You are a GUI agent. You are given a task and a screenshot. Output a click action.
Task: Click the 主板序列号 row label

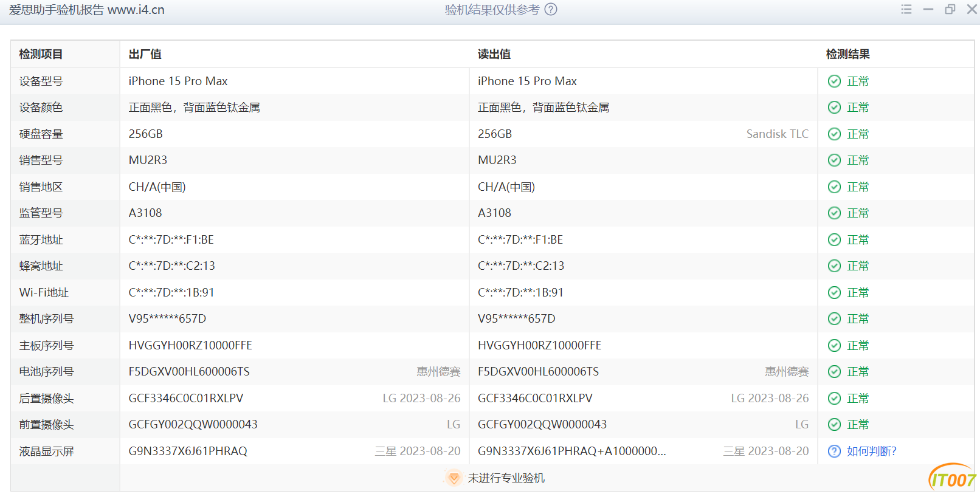click(x=46, y=346)
